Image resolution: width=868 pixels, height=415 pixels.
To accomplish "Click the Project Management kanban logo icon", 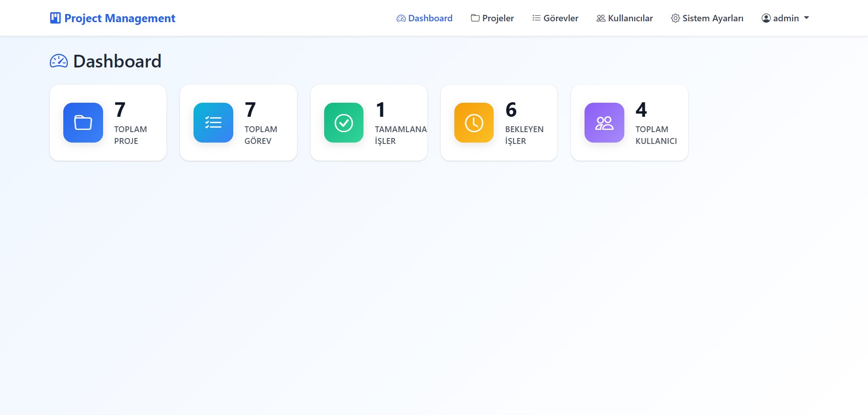I will (55, 18).
